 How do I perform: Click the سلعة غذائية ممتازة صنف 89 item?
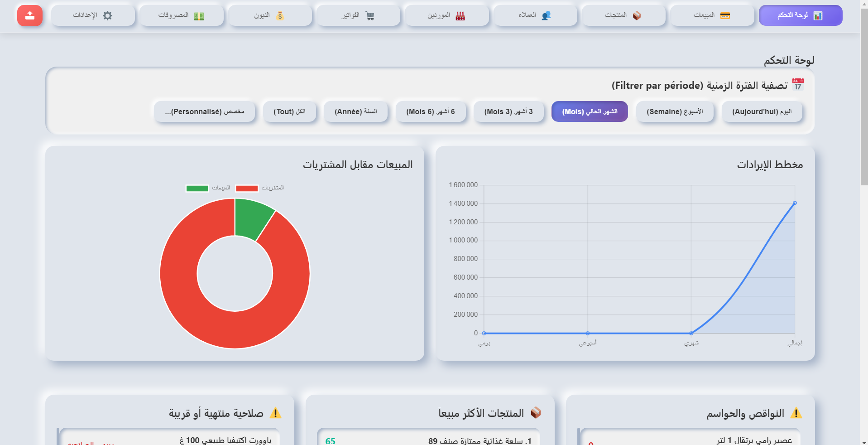point(480,440)
